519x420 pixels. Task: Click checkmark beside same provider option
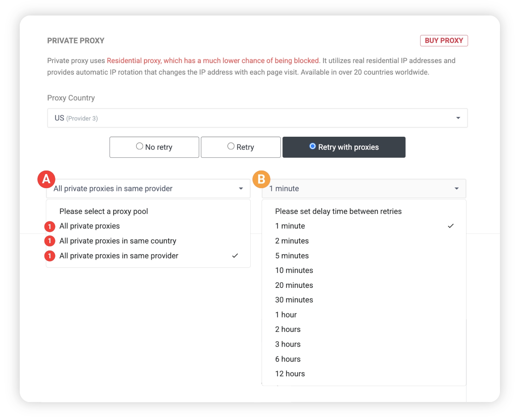(235, 256)
